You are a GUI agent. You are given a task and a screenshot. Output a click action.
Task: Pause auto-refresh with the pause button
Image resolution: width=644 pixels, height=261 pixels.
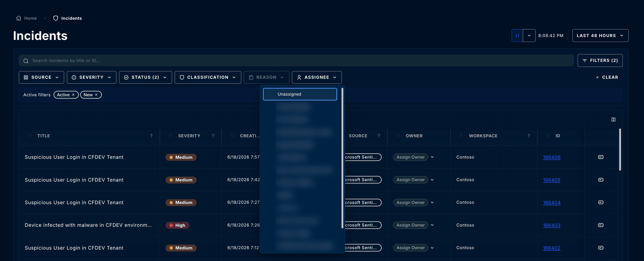click(517, 35)
